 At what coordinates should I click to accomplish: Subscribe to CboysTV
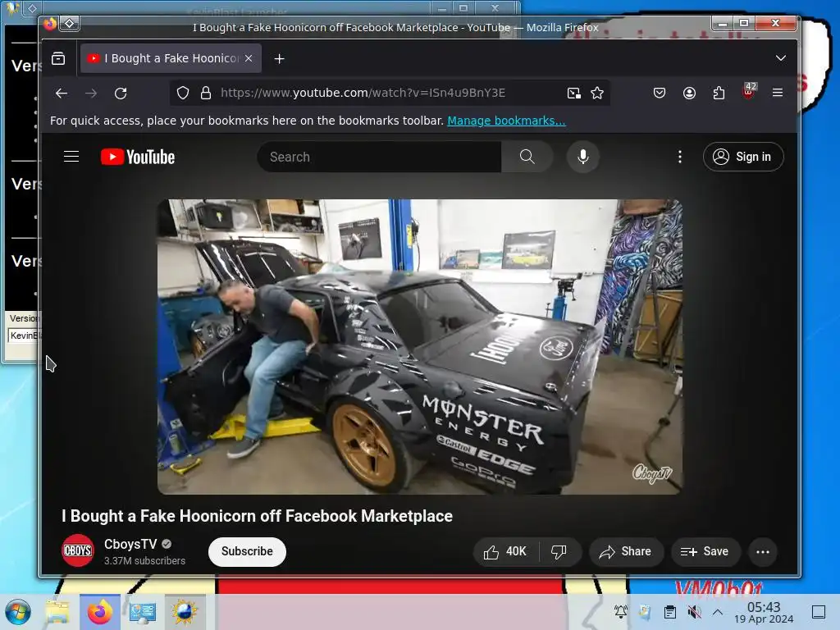(247, 552)
